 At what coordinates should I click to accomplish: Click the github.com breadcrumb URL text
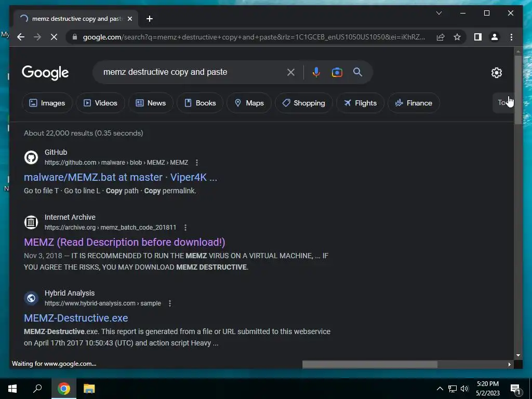[116, 163]
